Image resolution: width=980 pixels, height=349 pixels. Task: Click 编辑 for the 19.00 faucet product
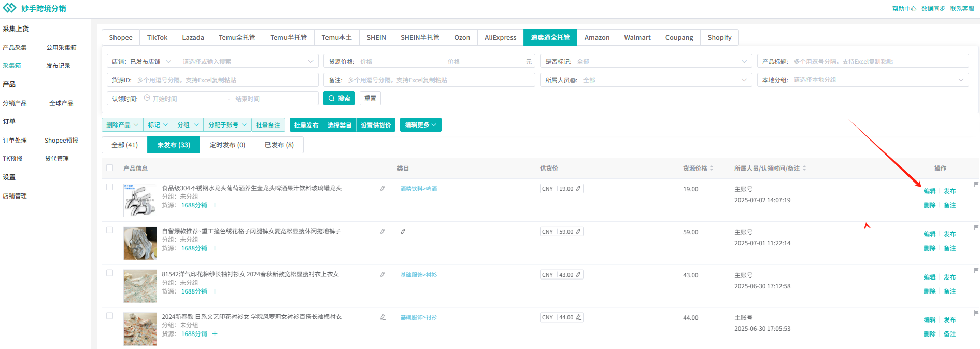[930, 191]
